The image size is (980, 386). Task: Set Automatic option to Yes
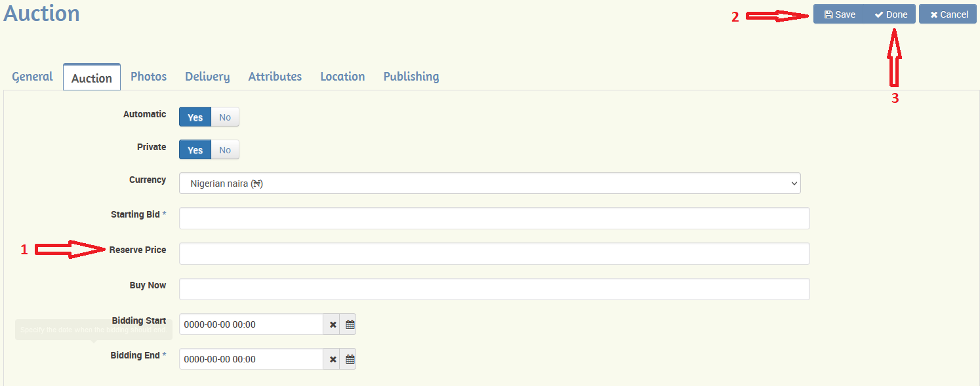[195, 117]
